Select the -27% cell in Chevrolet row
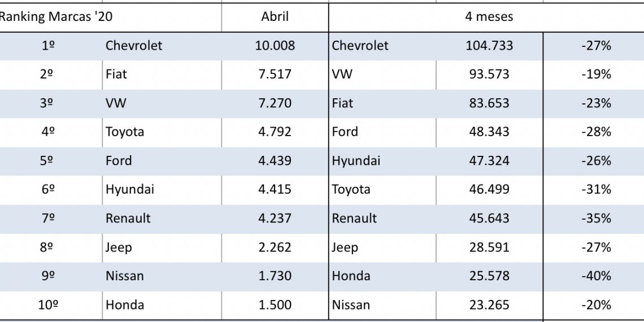The height and width of the screenshot is (322, 644). point(596,46)
